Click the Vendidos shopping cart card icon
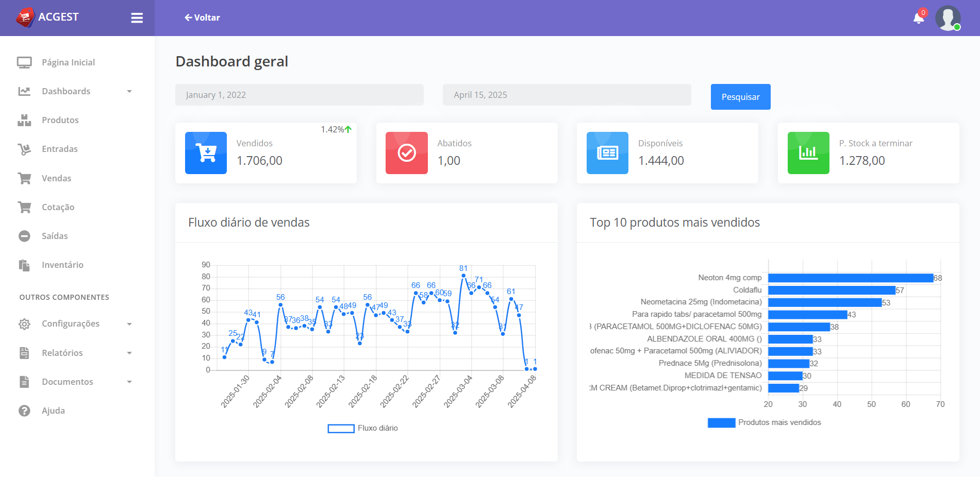Screen dimensions: 980x477 coord(206,152)
